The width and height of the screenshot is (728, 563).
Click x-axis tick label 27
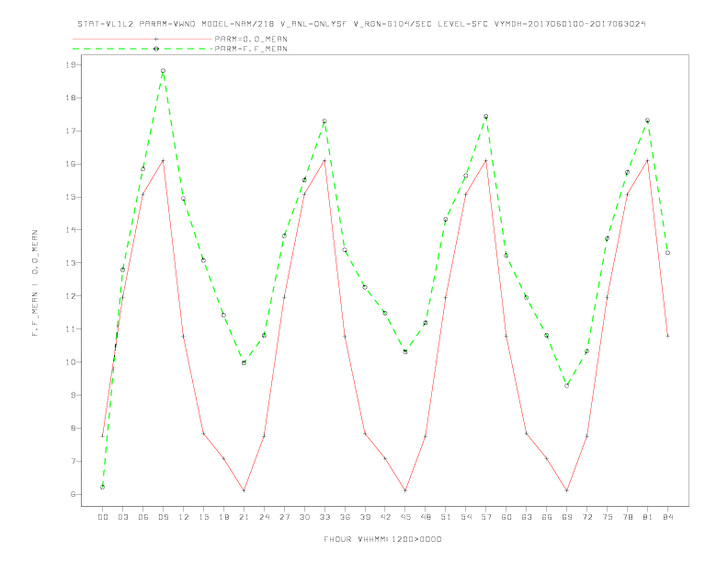tap(284, 517)
